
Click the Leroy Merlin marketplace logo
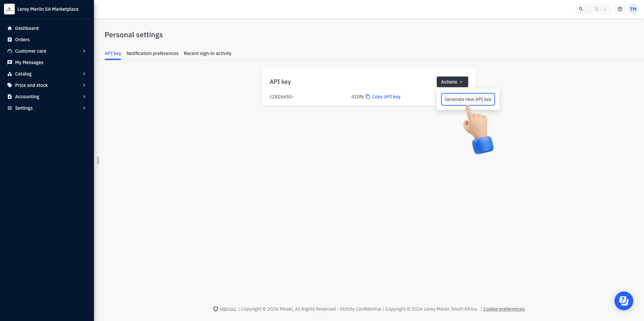tap(9, 9)
